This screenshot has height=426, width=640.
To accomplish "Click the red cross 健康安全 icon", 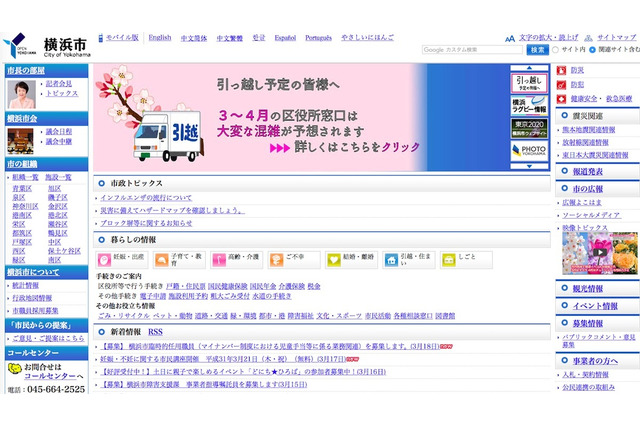I will pos(562,99).
